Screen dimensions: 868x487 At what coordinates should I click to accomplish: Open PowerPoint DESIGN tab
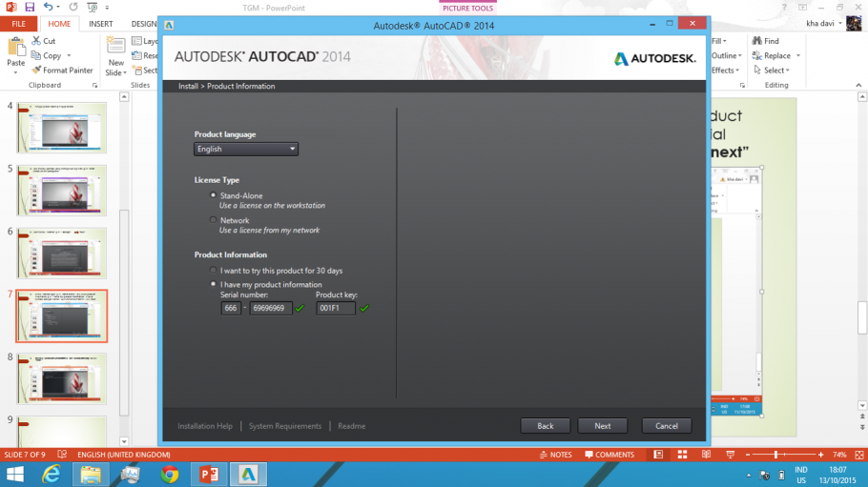[x=143, y=24]
